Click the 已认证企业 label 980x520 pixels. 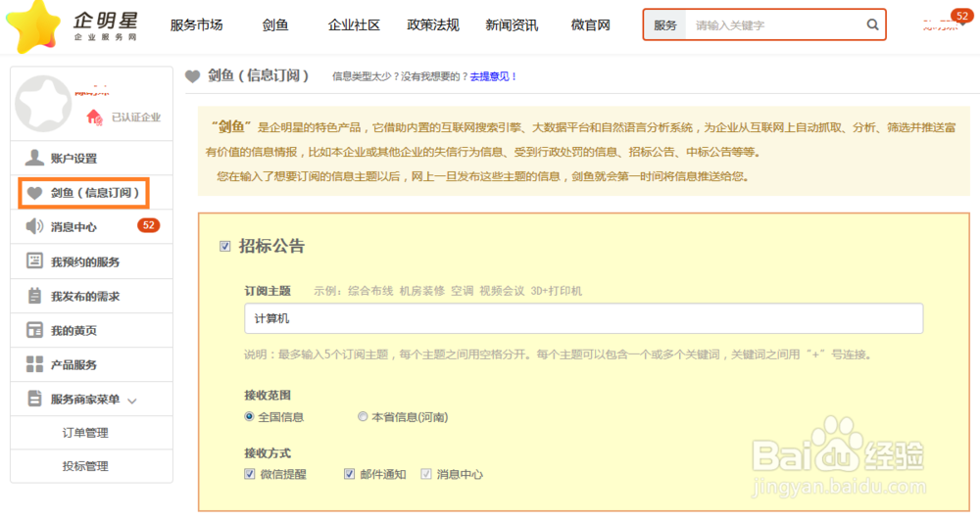pyautogui.click(x=135, y=117)
